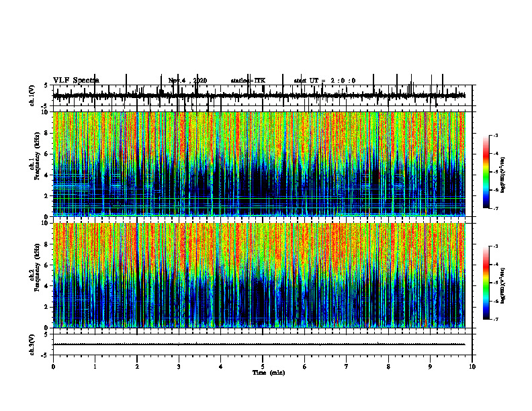Click the 'VLF Spectra' title text

[76, 81]
